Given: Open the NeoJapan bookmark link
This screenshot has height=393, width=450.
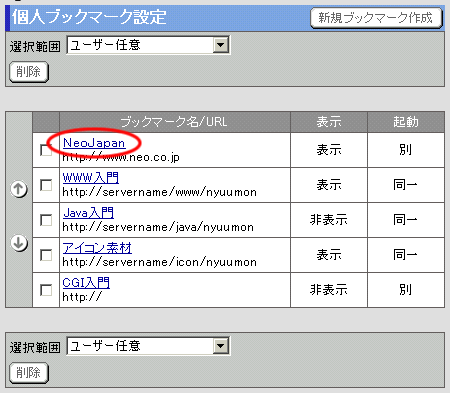Looking at the screenshot, I should [x=94, y=143].
